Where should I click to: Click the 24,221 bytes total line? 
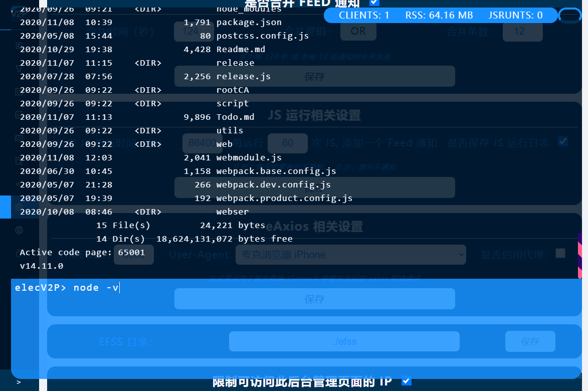pyautogui.click(x=233, y=225)
